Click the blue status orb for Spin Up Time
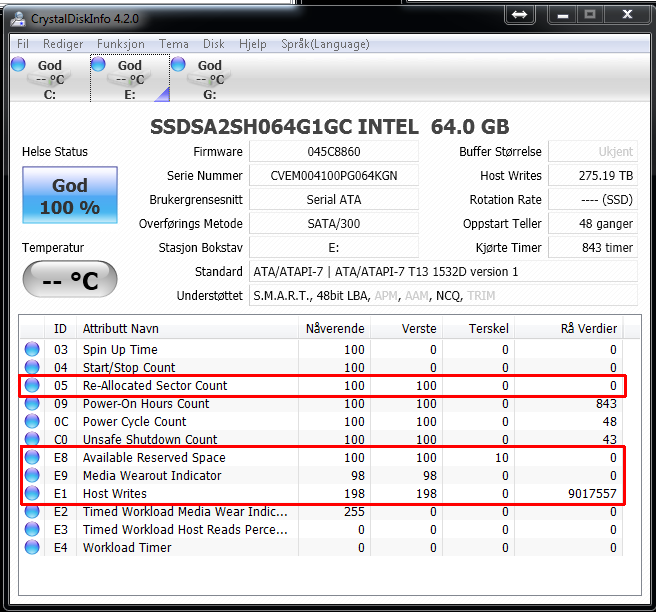Screen dimensions: 656x612 [32, 349]
